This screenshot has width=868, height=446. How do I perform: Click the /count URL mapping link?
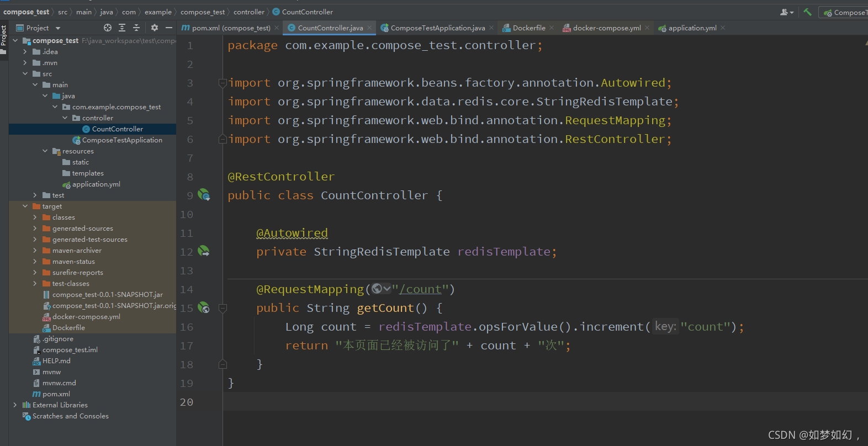(420, 289)
